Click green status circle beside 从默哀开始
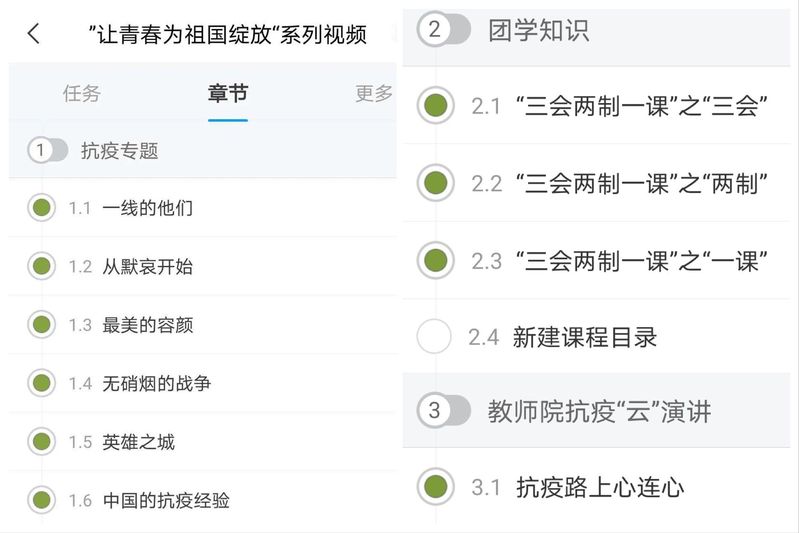Image resolution: width=799 pixels, height=533 pixels. coord(41,266)
